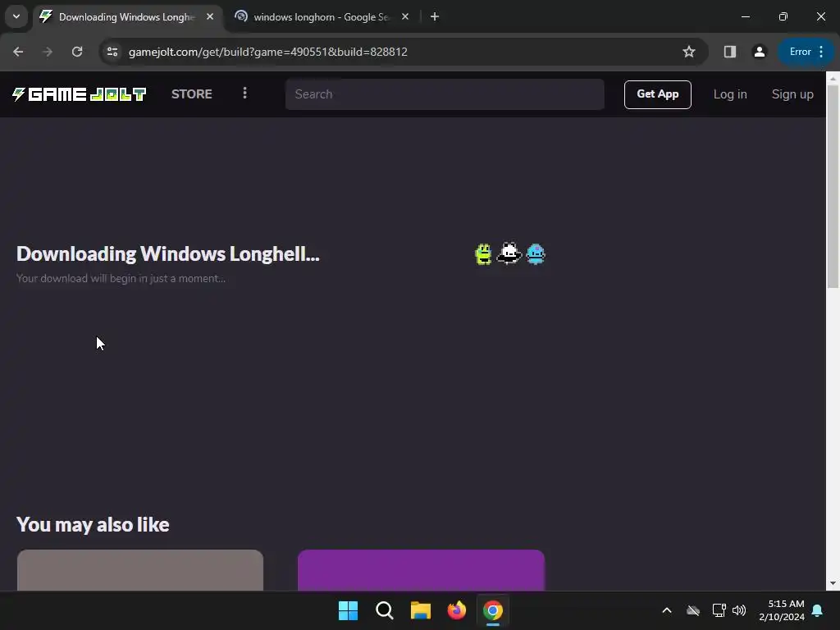Switch to the windows longhorn Google Search tab
Image resolution: width=840 pixels, height=630 pixels.
322,17
